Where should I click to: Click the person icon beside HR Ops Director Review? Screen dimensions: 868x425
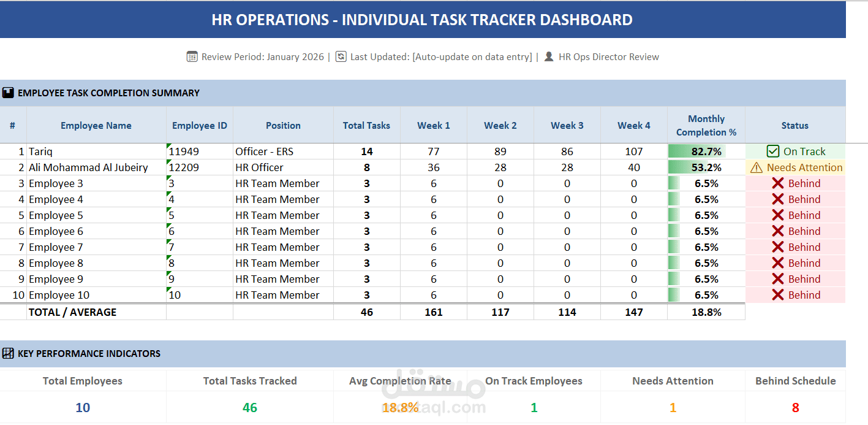click(549, 56)
